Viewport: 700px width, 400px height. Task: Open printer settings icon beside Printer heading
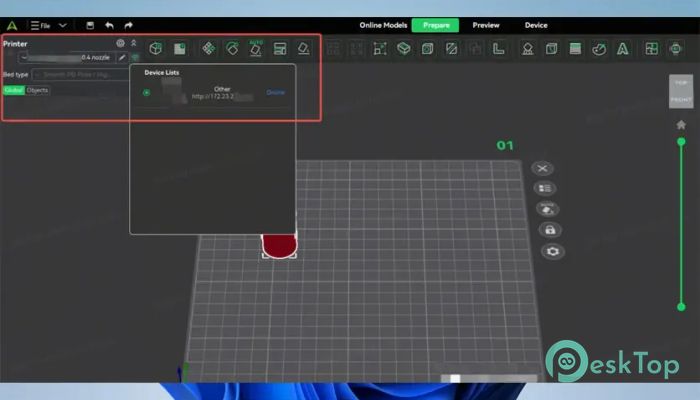[121, 43]
